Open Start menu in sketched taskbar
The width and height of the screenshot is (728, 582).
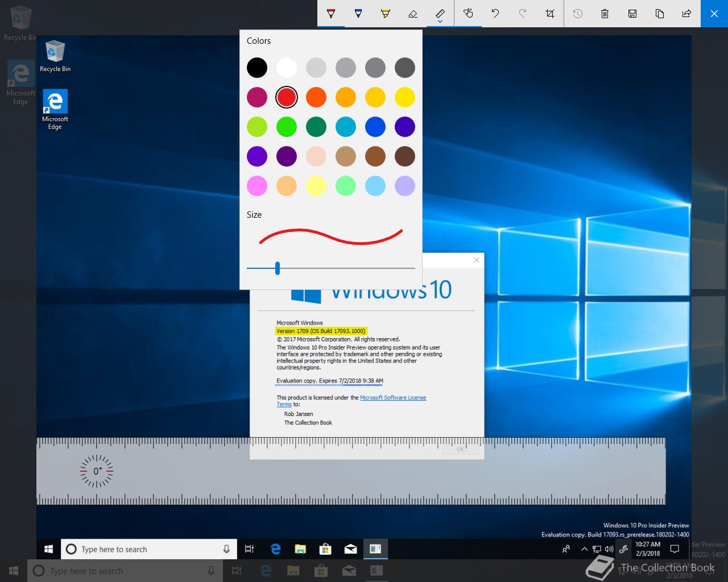[49, 549]
